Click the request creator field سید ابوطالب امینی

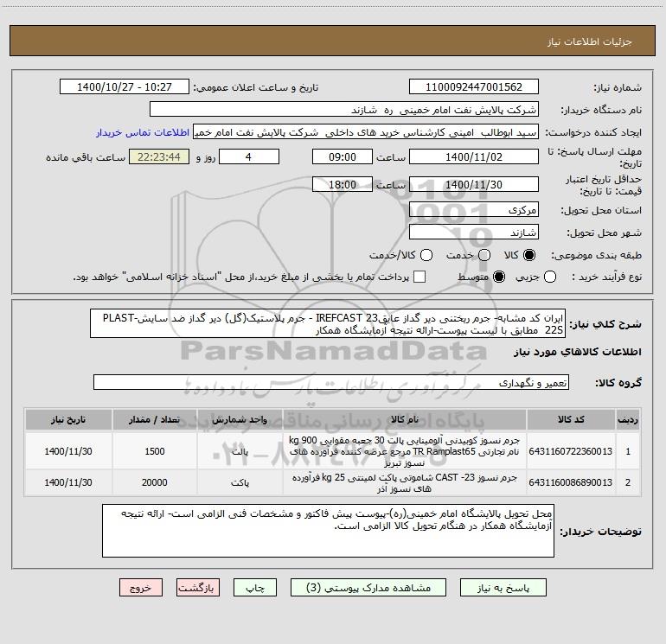point(366,132)
